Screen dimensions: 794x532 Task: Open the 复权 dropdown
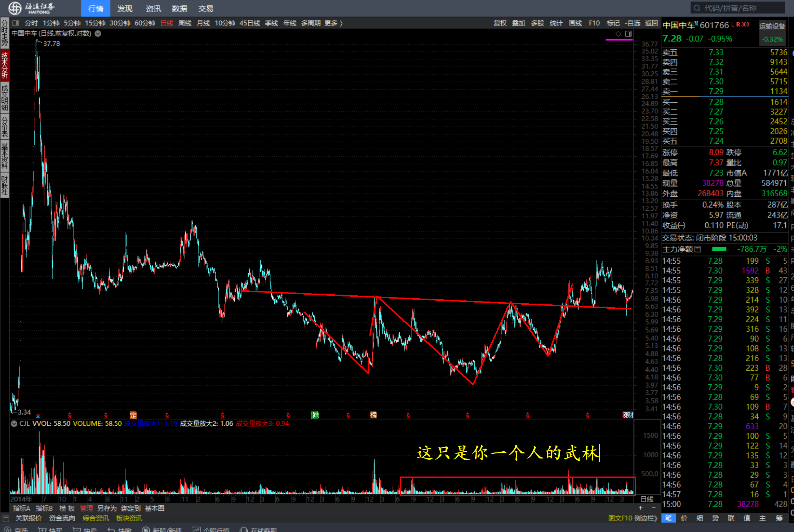[500, 23]
